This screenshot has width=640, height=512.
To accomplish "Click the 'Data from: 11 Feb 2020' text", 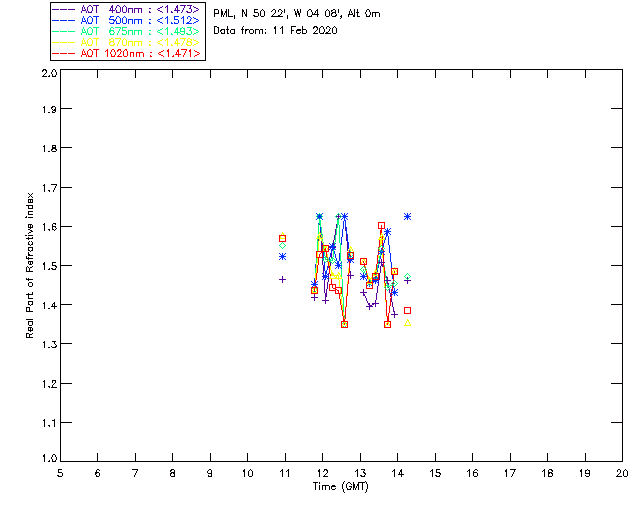I will coord(276,31).
